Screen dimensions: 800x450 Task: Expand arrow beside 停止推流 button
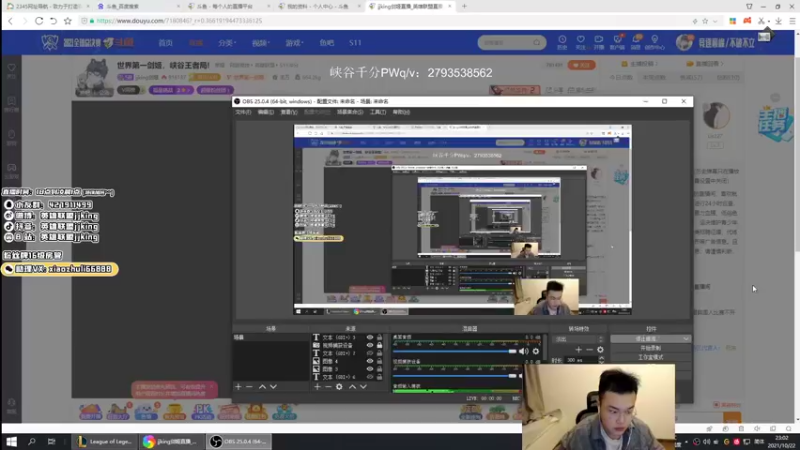[x=686, y=339]
